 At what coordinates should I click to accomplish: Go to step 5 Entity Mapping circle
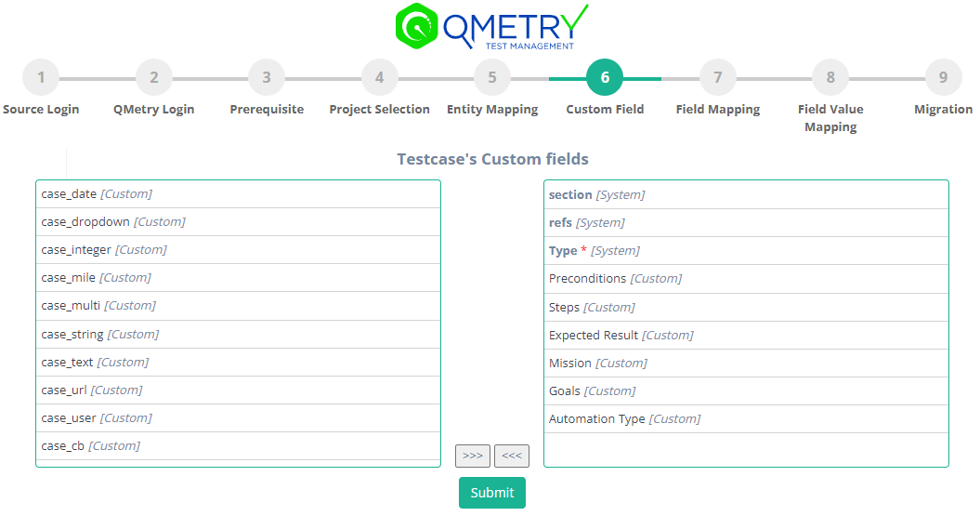492,77
